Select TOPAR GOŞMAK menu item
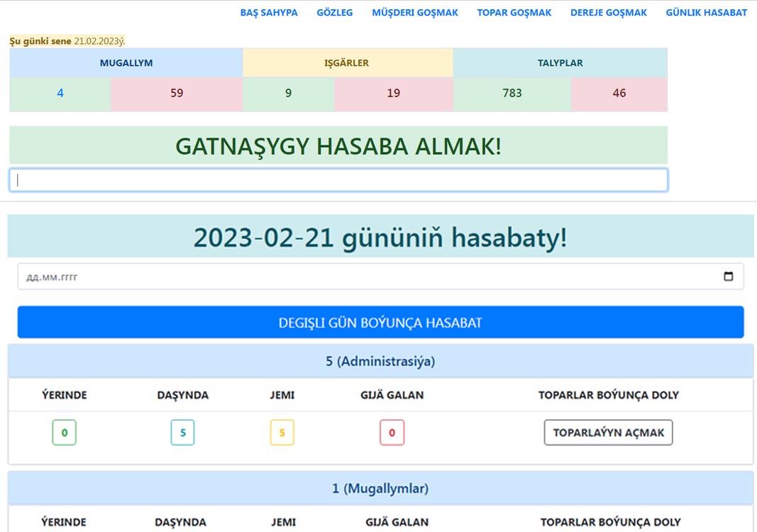Viewport: 757px width, 532px height. coord(514,13)
